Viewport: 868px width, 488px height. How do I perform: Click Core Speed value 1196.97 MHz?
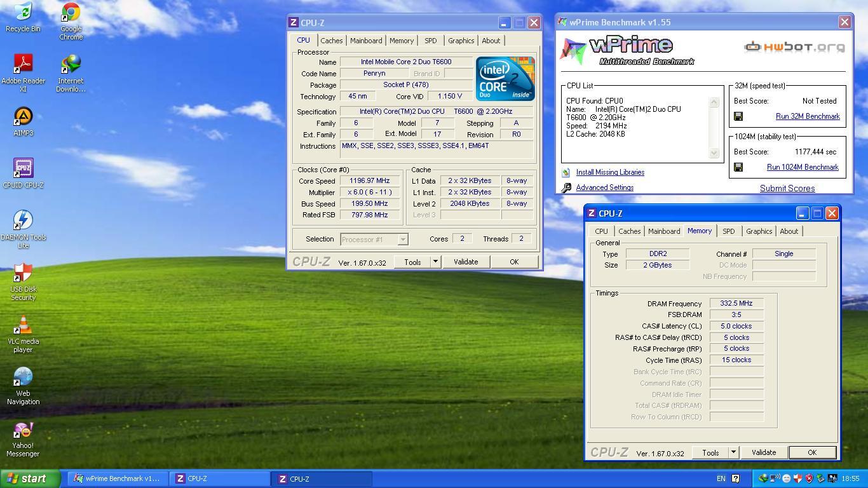pyautogui.click(x=369, y=180)
